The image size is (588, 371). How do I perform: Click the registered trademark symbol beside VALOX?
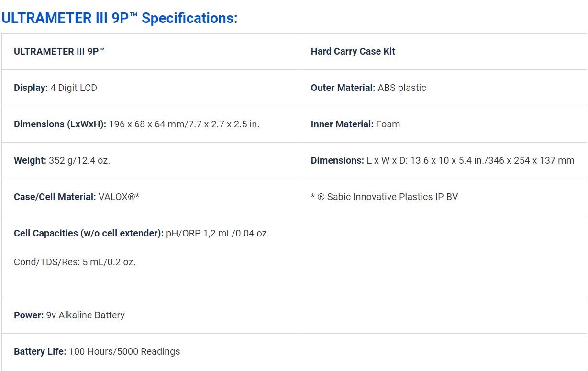(x=132, y=197)
